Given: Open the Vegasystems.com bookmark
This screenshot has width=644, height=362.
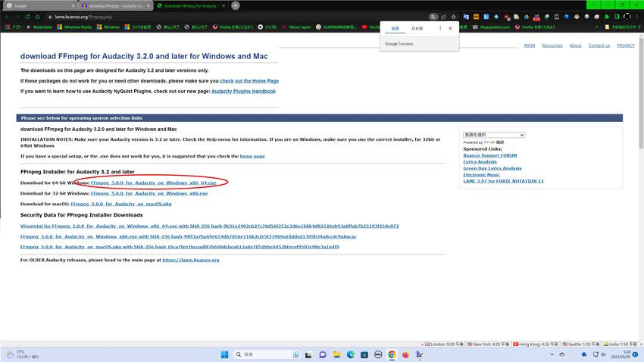Looking at the screenshot, I should point(491,27).
